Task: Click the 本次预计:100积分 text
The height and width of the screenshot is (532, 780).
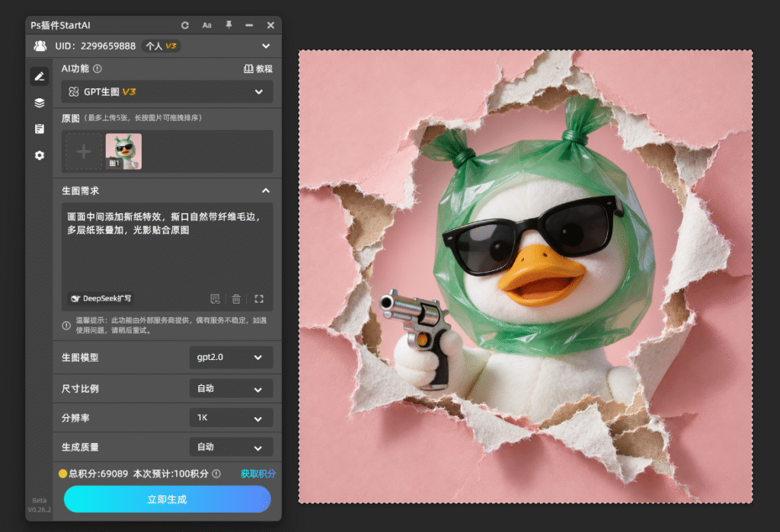Action: tap(171, 474)
